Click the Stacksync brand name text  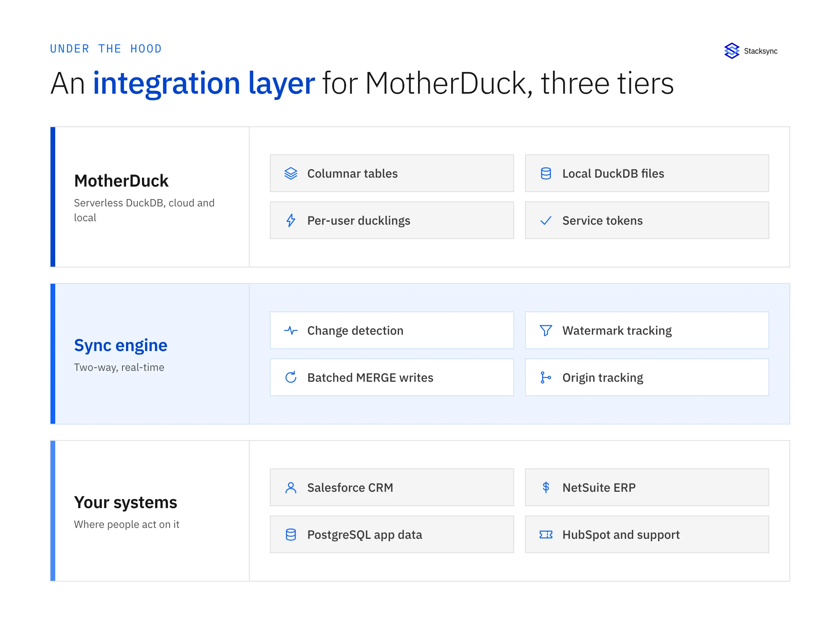coord(761,51)
